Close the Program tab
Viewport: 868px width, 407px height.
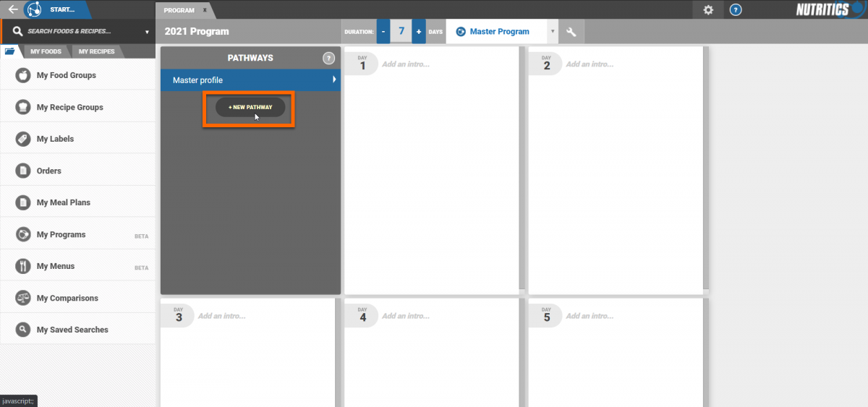pyautogui.click(x=205, y=10)
